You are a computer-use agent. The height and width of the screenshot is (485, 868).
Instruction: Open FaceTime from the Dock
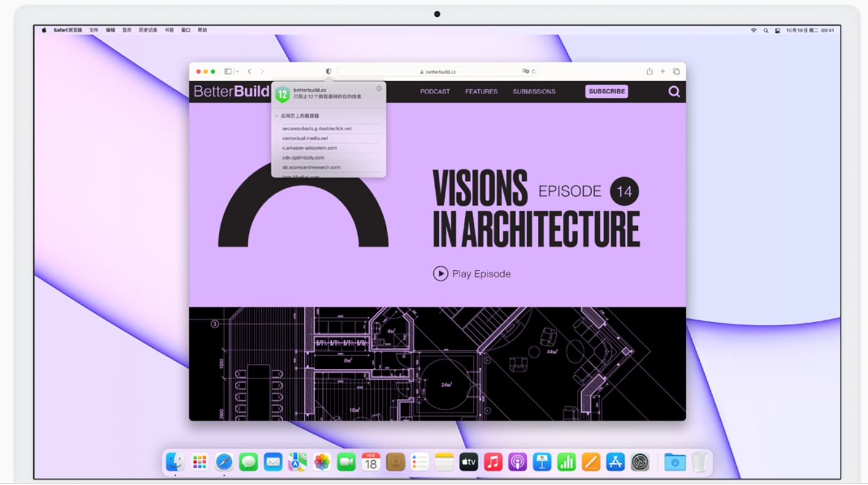(x=346, y=462)
